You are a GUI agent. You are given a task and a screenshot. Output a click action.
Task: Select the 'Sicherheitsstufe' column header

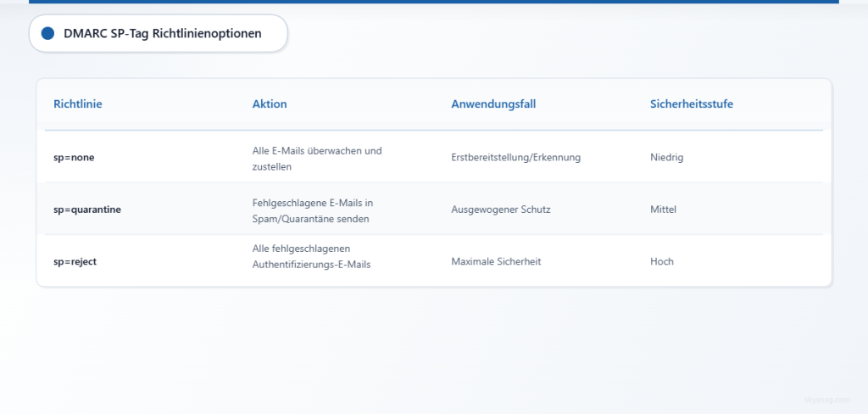coord(692,103)
